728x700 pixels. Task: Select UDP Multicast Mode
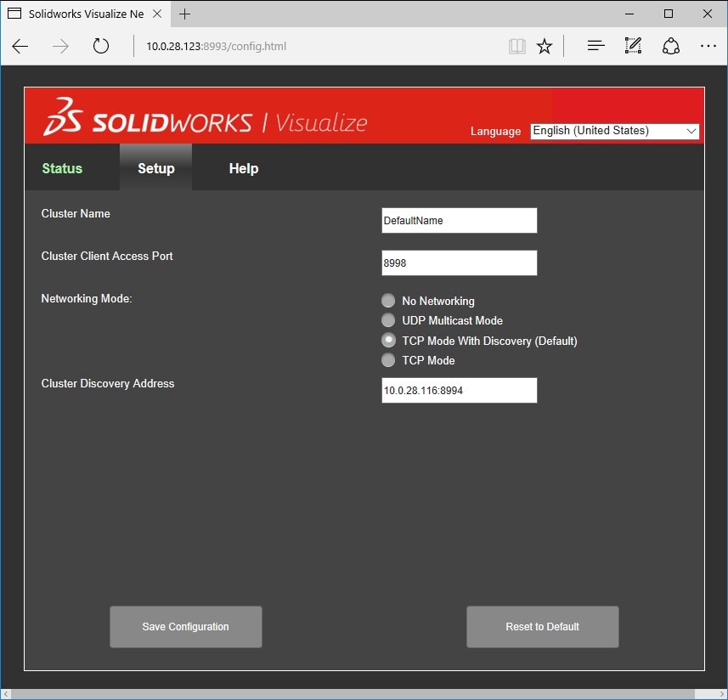pyautogui.click(x=388, y=319)
